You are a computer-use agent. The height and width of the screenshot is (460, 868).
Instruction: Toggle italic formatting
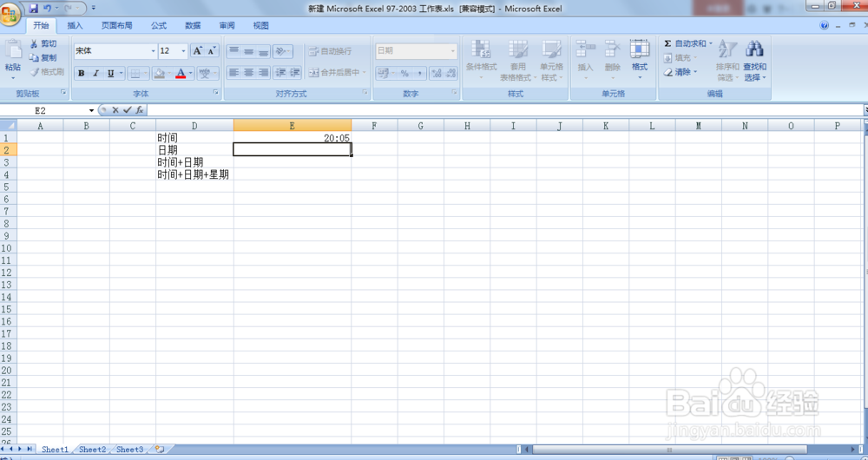tap(95, 73)
